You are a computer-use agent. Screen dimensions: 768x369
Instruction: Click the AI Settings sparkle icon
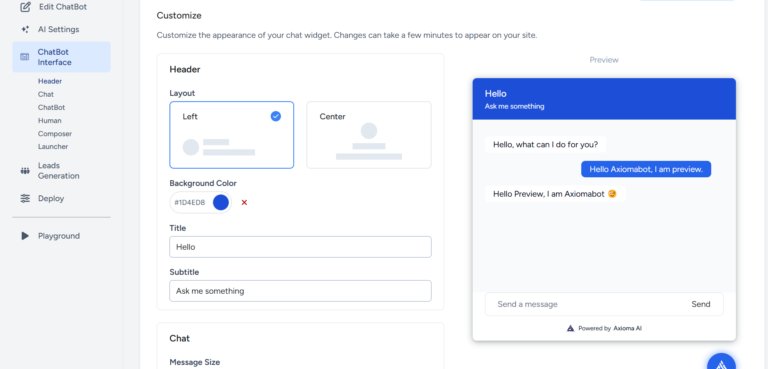(x=25, y=29)
